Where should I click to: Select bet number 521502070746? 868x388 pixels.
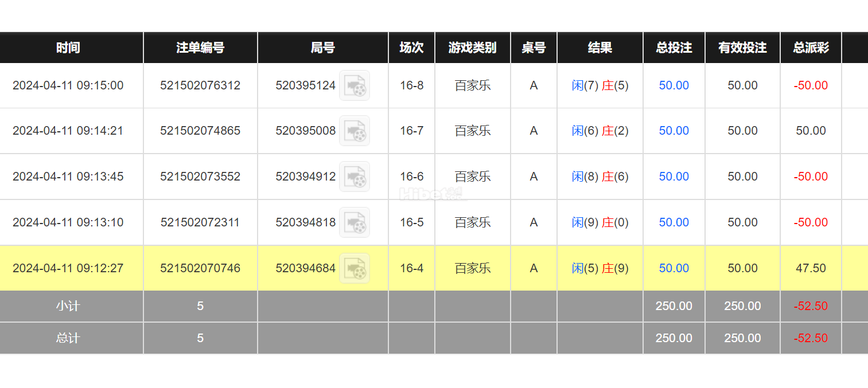(200, 268)
